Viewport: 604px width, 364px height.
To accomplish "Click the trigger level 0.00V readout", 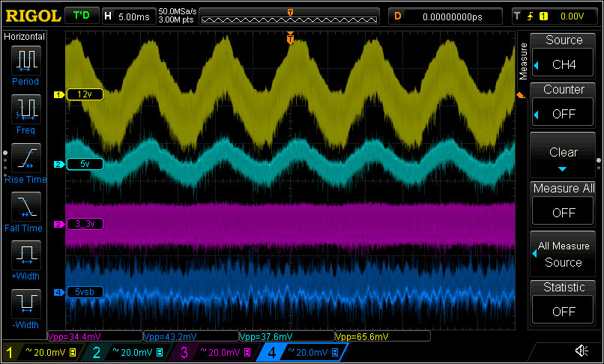I will pos(572,16).
